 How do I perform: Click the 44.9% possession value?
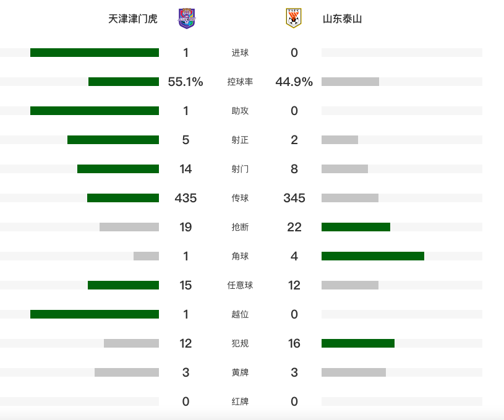tap(294, 82)
